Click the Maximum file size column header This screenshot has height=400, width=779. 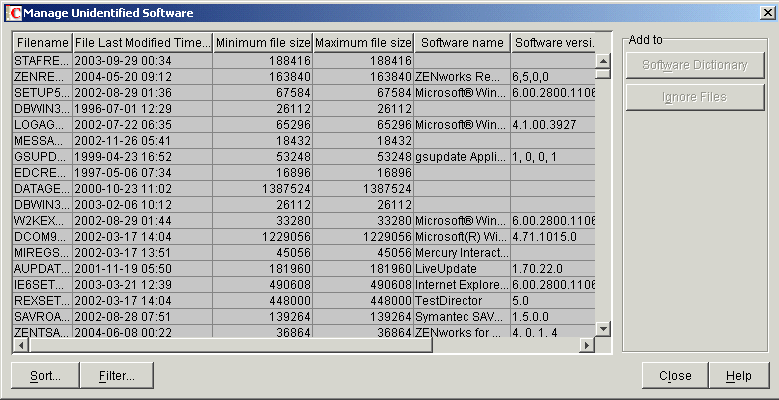(x=364, y=43)
